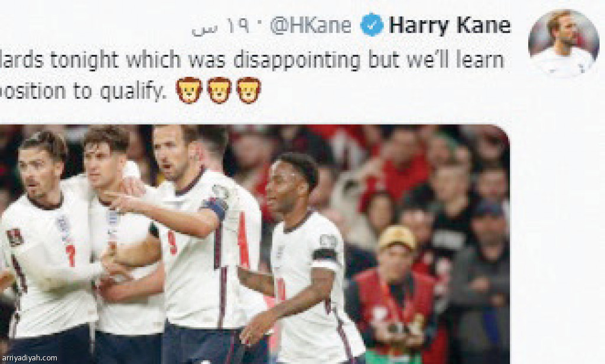Click the red number 9 on jersey
Image resolution: width=605 pixels, height=364 pixels.
(172, 243)
